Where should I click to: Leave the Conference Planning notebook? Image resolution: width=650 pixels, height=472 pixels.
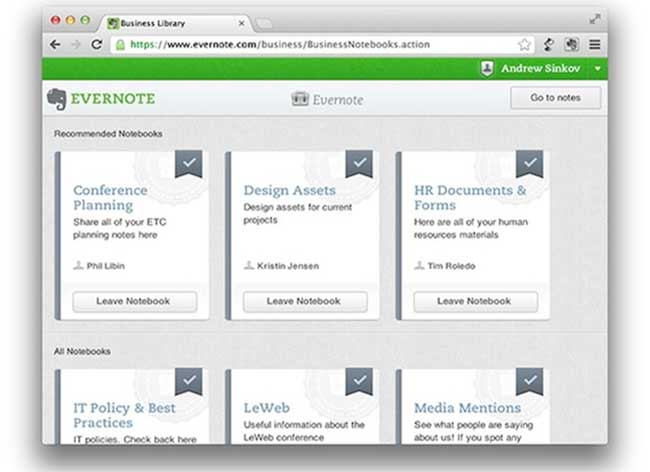[x=135, y=301]
